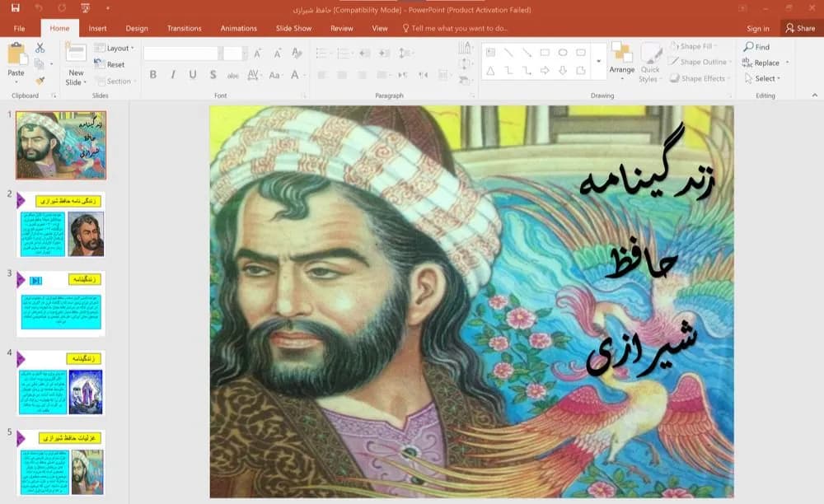The height and width of the screenshot is (504, 824).
Task: Select slide 2 thumbnail
Action: (x=61, y=225)
